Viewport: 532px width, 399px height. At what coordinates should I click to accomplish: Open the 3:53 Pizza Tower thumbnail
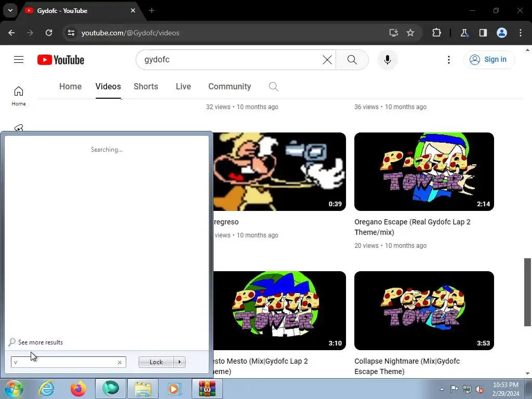click(424, 311)
